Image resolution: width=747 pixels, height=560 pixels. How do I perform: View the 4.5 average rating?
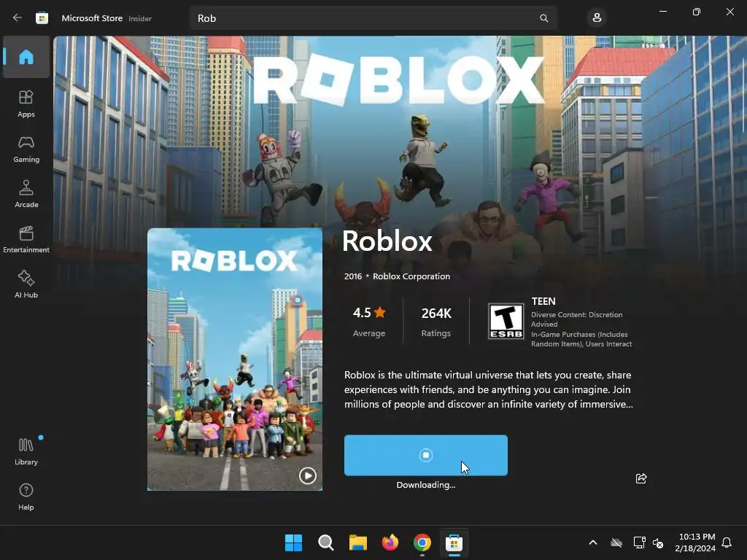[369, 322]
